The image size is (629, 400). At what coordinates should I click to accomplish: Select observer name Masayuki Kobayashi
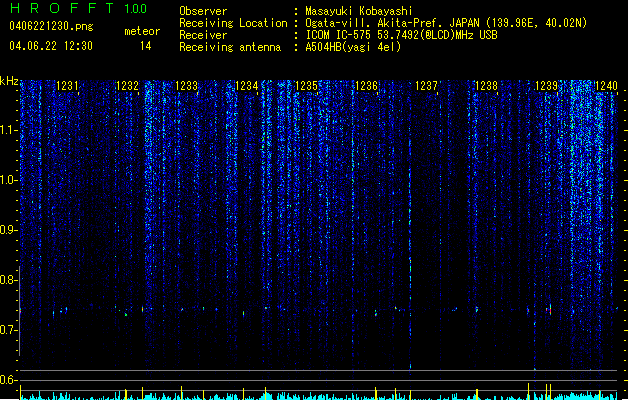click(359, 11)
